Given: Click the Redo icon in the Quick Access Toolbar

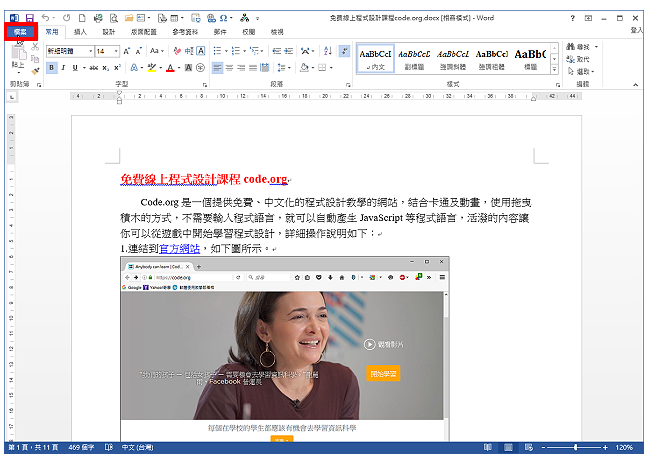Looking at the screenshot, I should pos(66,18).
